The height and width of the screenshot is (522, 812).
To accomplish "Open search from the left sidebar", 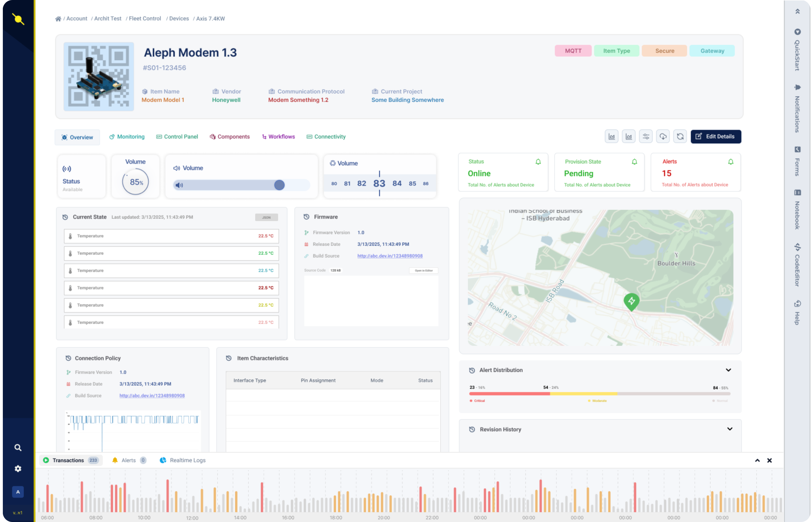I will (x=18, y=448).
